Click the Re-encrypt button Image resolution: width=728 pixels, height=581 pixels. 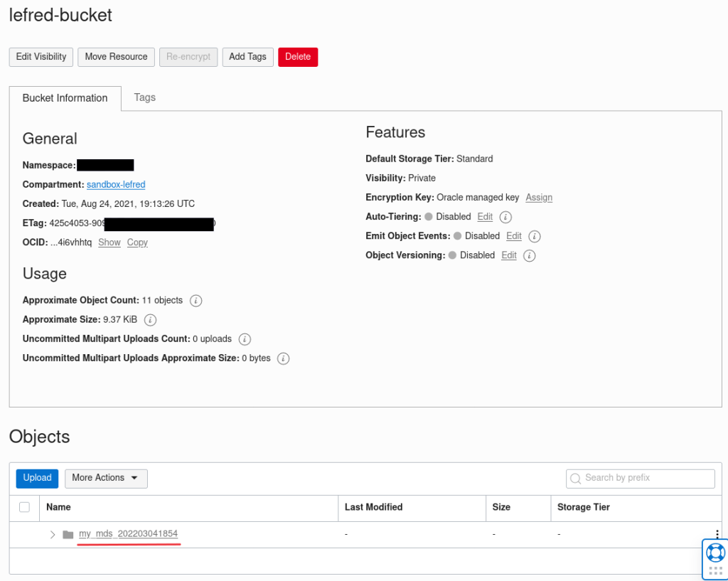188,57
